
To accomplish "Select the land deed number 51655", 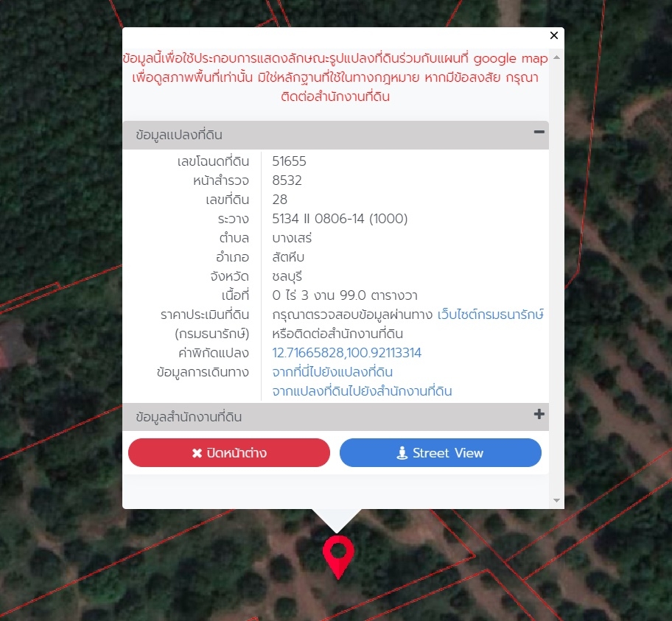I will pyautogui.click(x=290, y=161).
